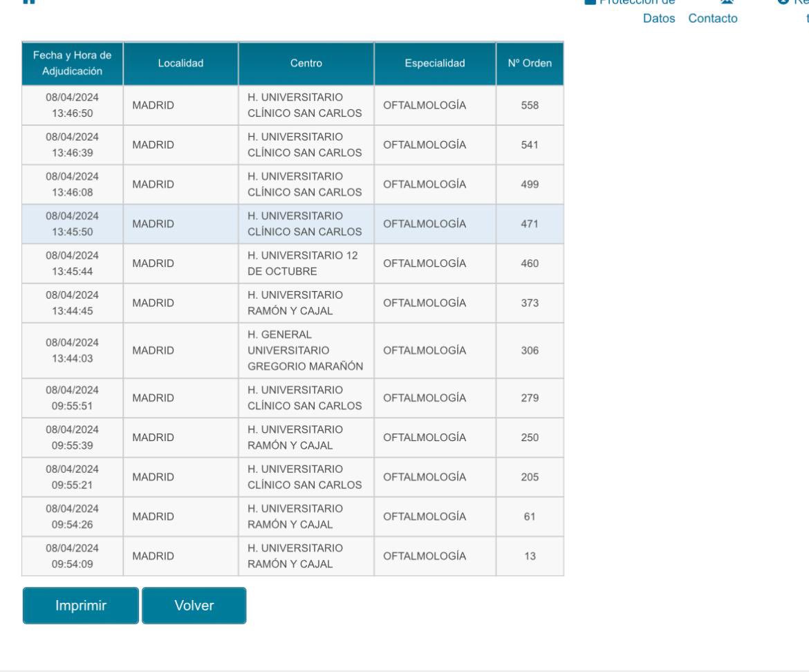
Task: Click Ramón y Cajal in order 61 row
Action: pyautogui.click(x=306, y=516)
